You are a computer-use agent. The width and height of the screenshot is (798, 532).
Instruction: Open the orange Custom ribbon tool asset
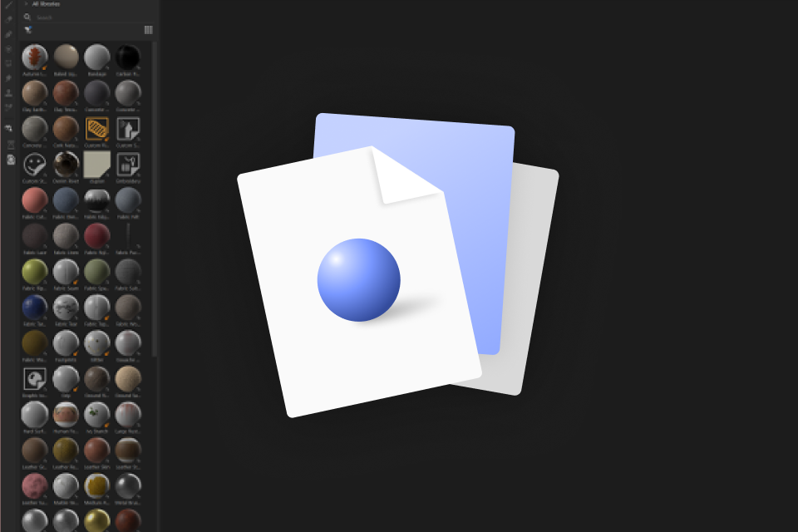(x=96, y=128)
